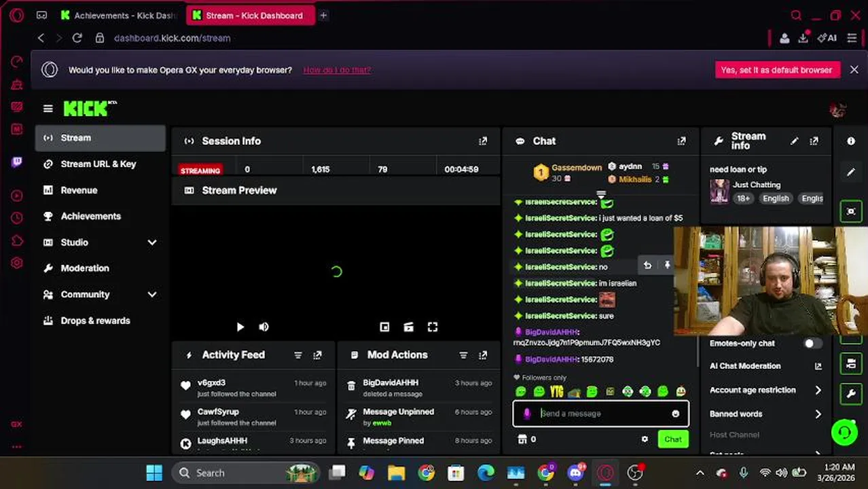
Task: Mute the stream preview volume
Action: pos(264,327)
